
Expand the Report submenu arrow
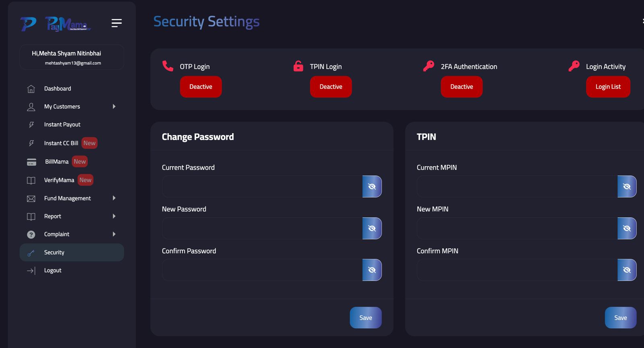tap(114, 216)
